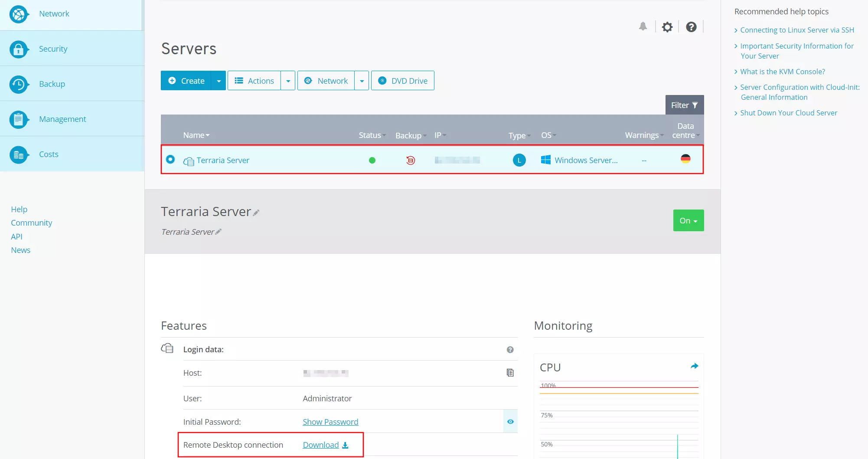Expand the Create button dropdown arrow
The image size is (868, 459).
219,81
